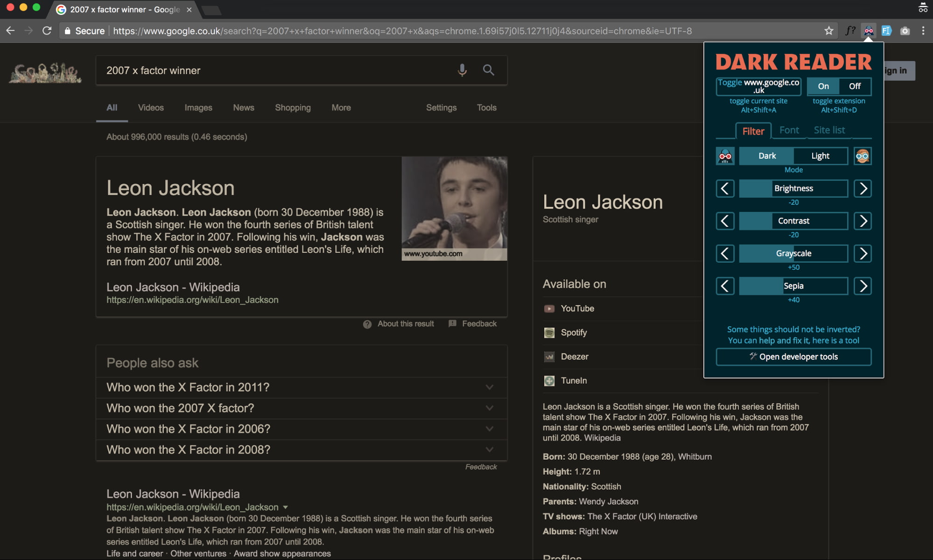The width and height of the screenshot is (933, 560).
Task: Select Dark mode in Dark Reader
Action: (767, 156)
